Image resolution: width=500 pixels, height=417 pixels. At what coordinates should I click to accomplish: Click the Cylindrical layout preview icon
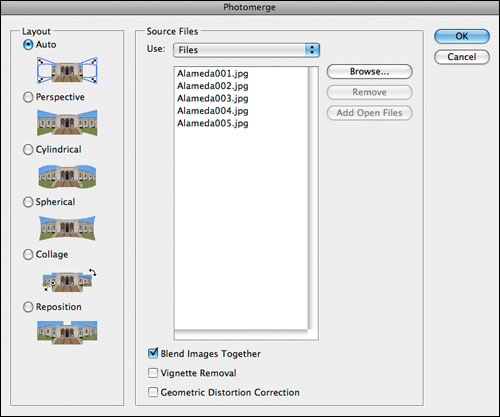click(67, 176)
